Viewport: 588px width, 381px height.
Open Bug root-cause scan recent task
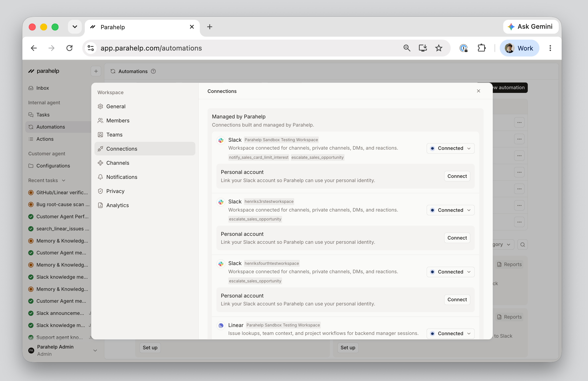[59, 204]
